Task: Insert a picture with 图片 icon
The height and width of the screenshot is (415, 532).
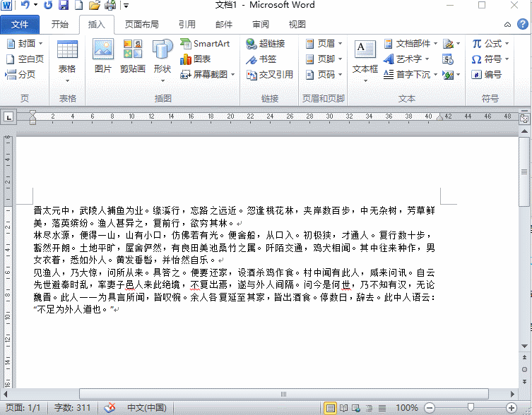Action: click(103, 56)
